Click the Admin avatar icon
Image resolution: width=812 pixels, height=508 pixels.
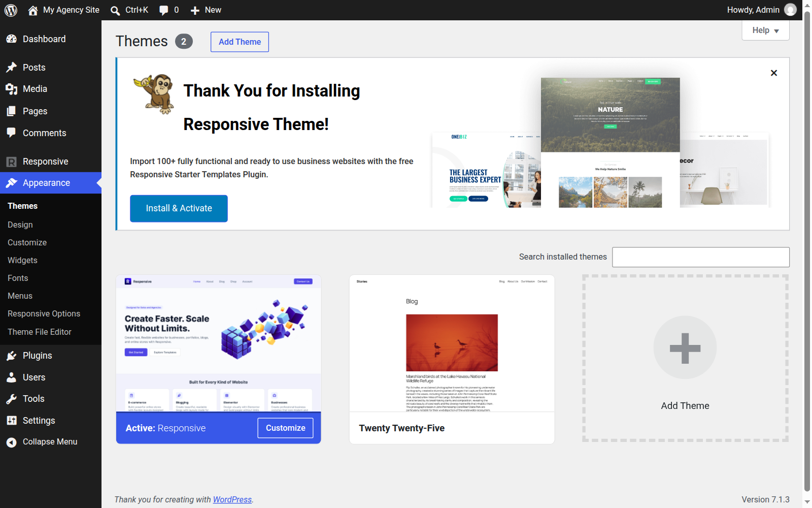[790, 10]
